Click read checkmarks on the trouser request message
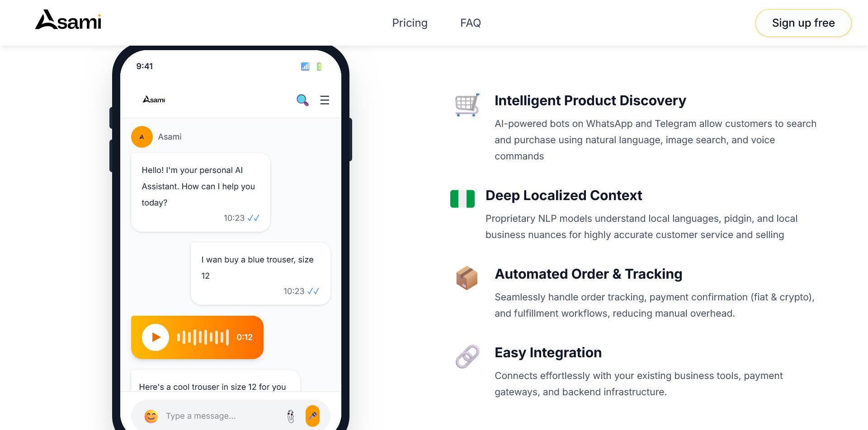 313,291
